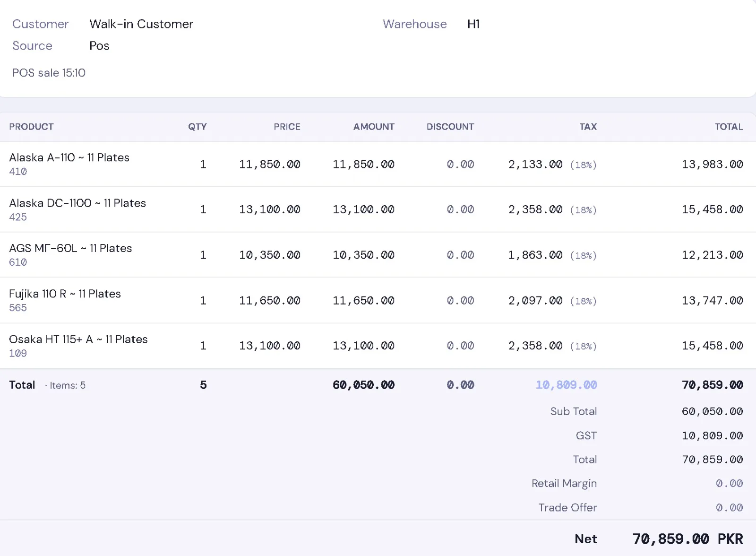Click the PRODUCT column header
Viewport: 756px width, 556px height.
31,127
